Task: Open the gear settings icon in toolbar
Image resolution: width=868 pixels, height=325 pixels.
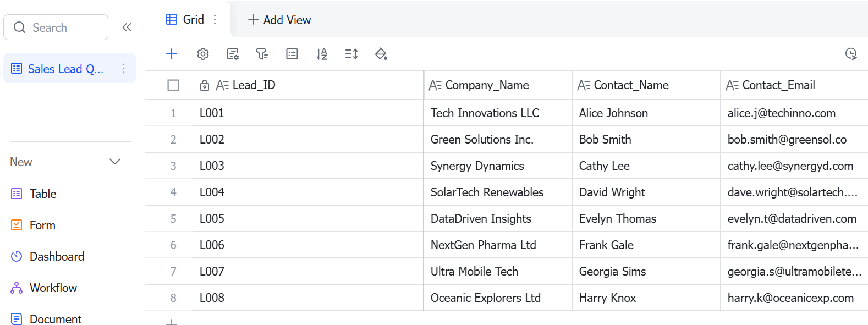Action: [203, 54]
